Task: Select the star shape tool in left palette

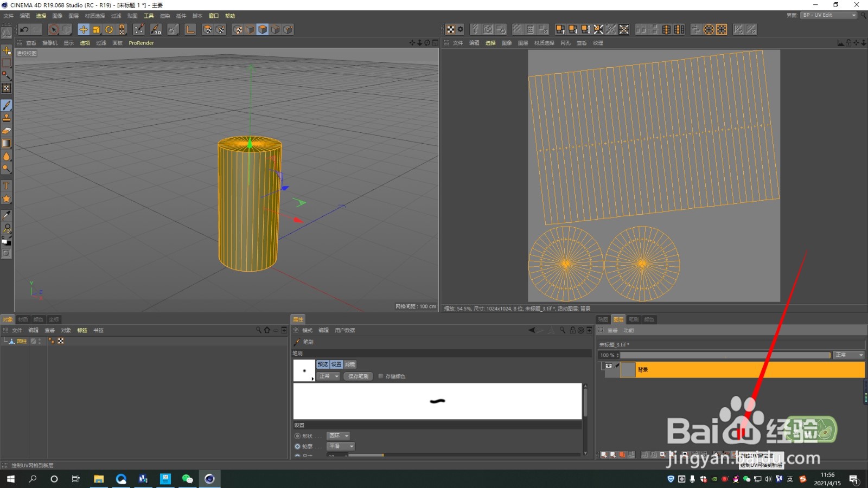Action: coord(7,199)
